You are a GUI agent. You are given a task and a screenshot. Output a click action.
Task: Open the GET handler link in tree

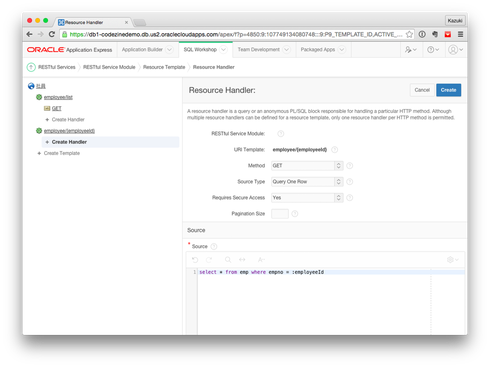[57, 108]
